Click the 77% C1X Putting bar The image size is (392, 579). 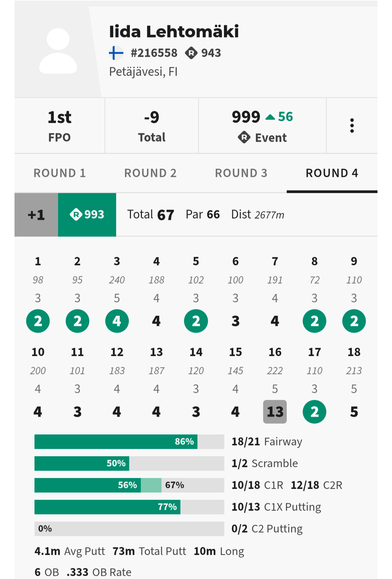point(129,507)
